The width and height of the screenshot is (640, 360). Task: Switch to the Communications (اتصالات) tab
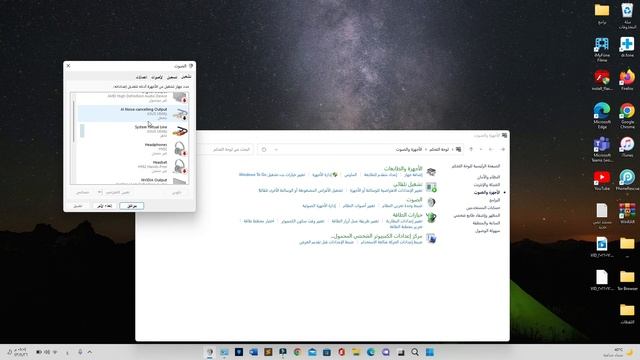[141, 77]
